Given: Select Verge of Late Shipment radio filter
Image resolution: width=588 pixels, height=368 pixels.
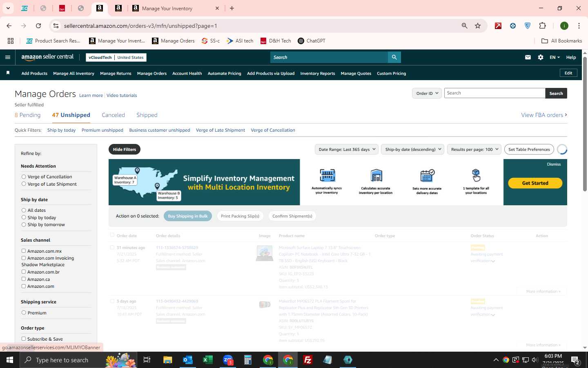Looking at the screenshot, I should pos(24,184).
